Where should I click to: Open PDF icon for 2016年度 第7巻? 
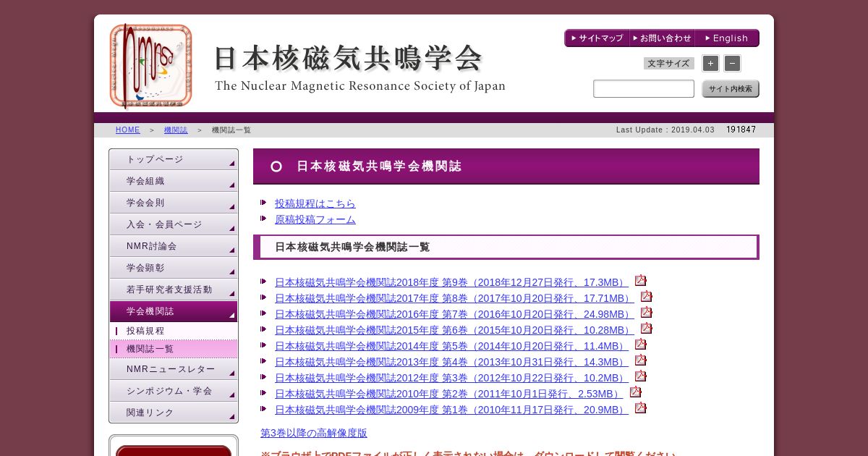646,313
